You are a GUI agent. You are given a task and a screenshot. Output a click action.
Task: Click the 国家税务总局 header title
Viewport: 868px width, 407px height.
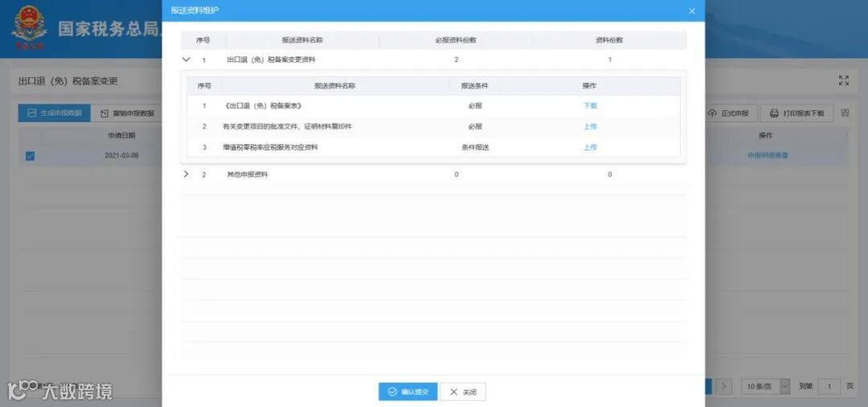[x=109, y=29]
